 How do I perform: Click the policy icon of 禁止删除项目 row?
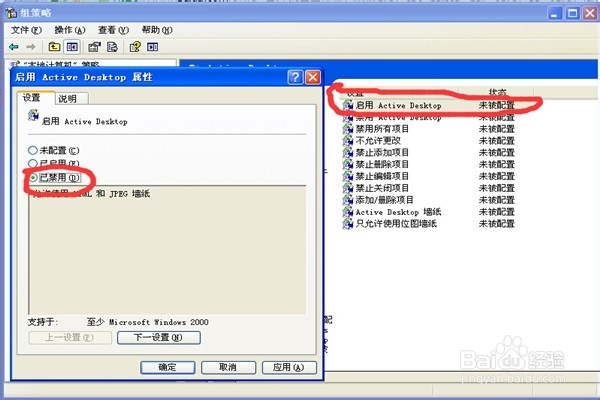point(348,164)
